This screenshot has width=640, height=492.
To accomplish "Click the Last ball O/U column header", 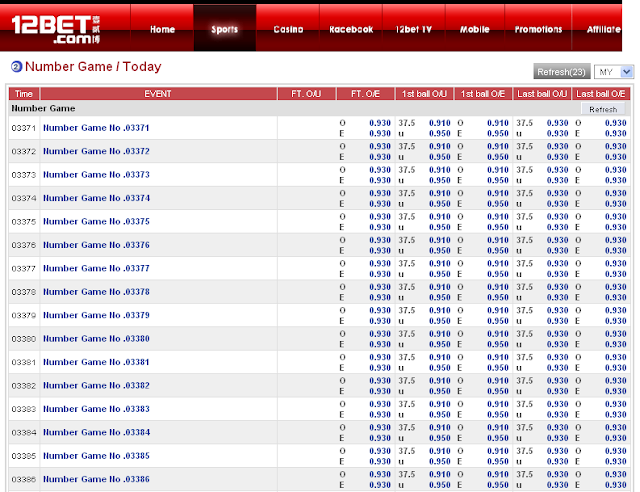I will (x=542, y=94).
